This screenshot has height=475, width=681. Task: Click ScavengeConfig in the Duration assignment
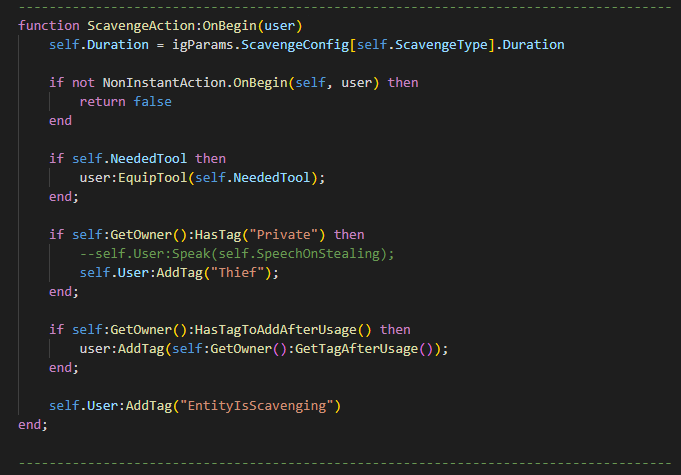(x=295, y=45)
